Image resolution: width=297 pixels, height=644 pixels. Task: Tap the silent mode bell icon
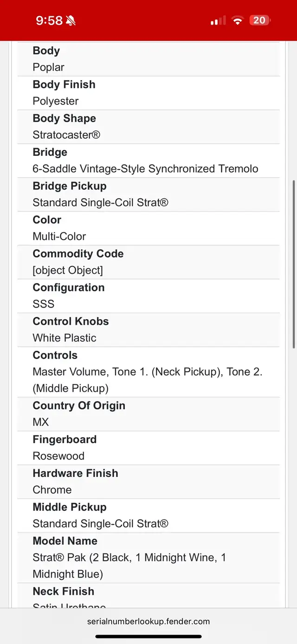[x=71, y=21]
